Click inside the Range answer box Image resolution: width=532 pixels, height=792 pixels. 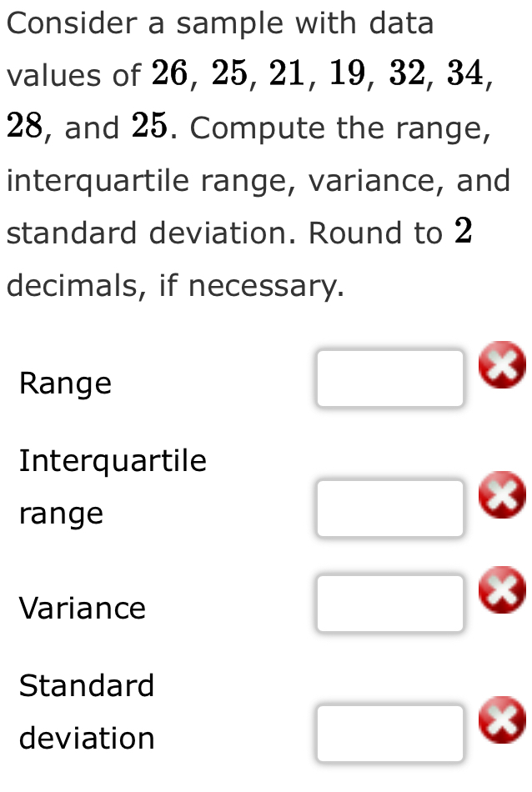390,378
